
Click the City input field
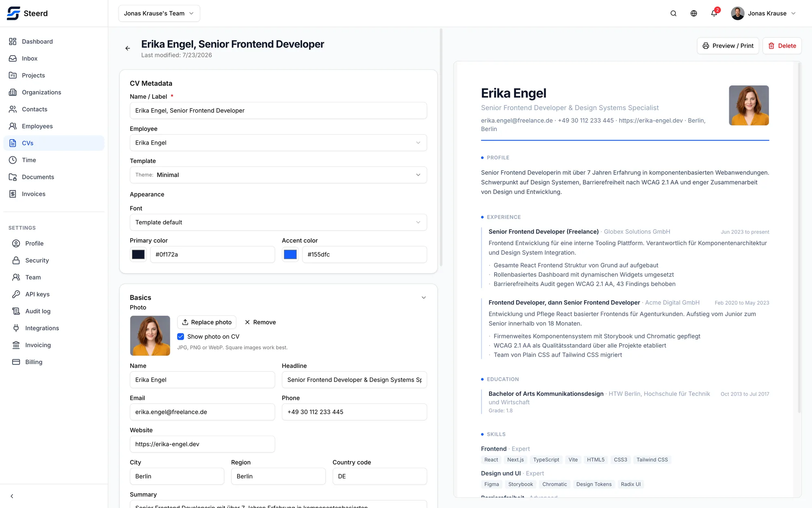point(177,476)
